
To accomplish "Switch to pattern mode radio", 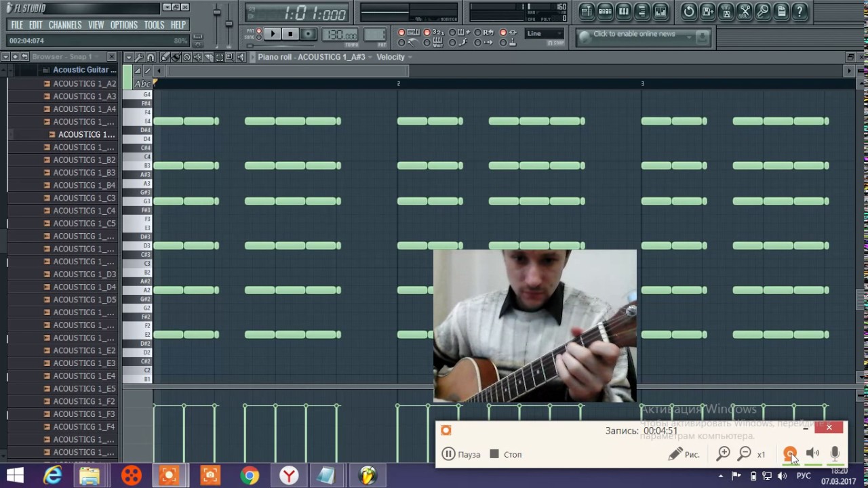I will coord(259,30).
